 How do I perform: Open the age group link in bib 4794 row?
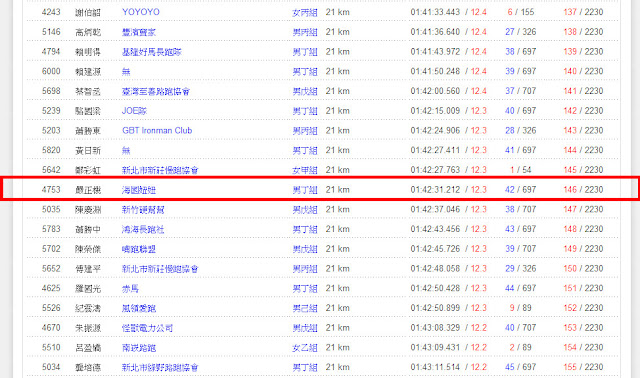305,52
